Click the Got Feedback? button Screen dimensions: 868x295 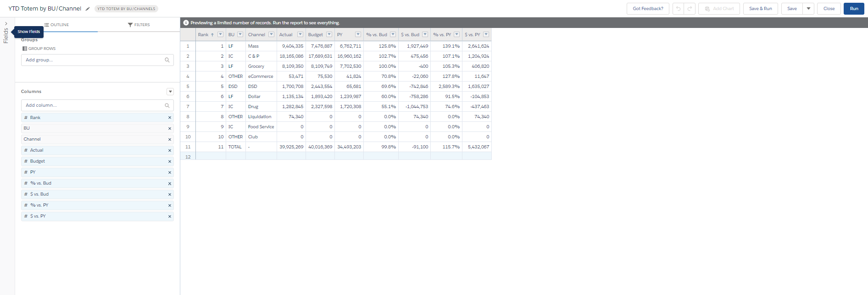point(648,9)
